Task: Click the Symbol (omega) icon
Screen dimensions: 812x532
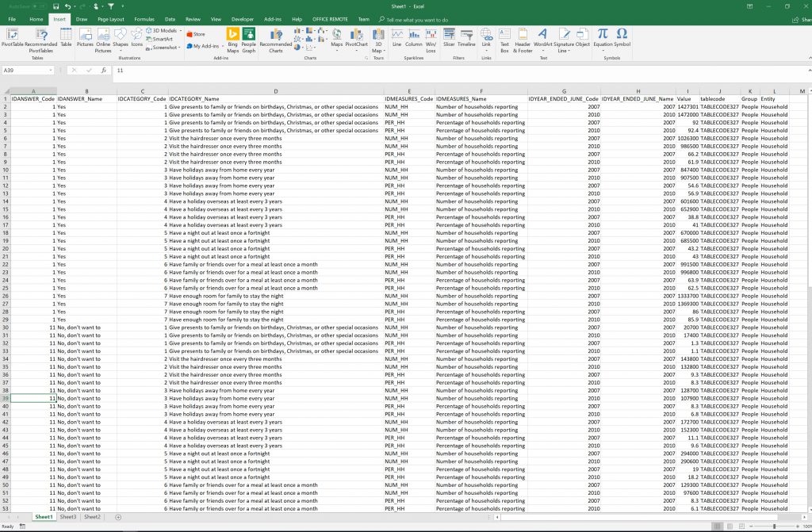Action: pos(622,36)
